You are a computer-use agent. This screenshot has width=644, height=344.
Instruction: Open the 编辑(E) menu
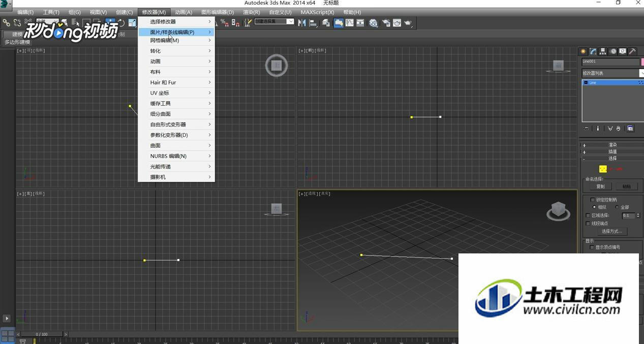pos(25,12)
